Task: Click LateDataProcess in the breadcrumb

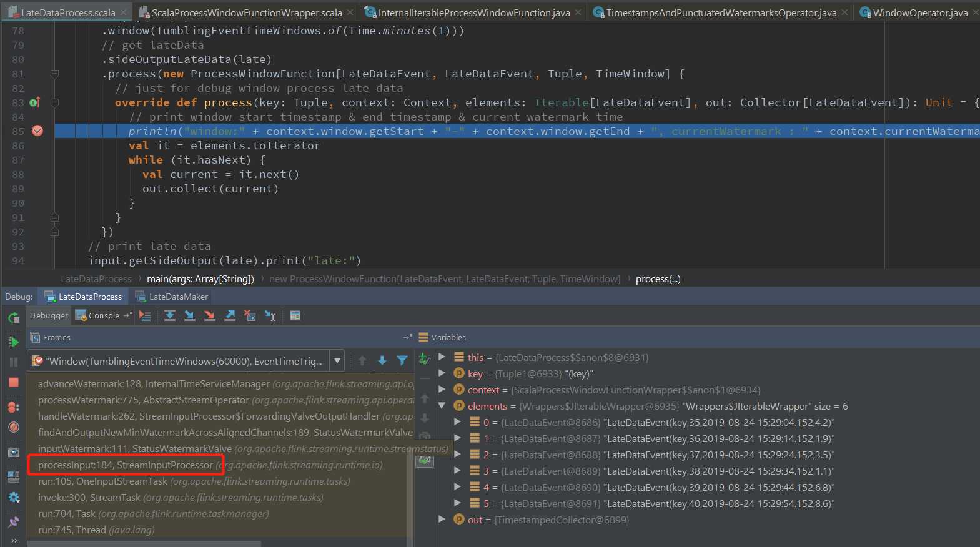Action: (96, 279)
